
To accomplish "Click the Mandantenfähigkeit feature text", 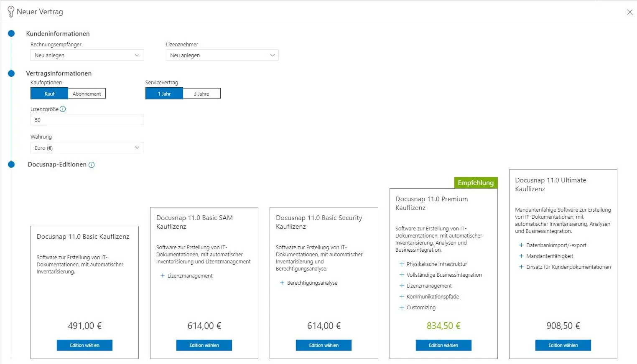I will 550,256.
